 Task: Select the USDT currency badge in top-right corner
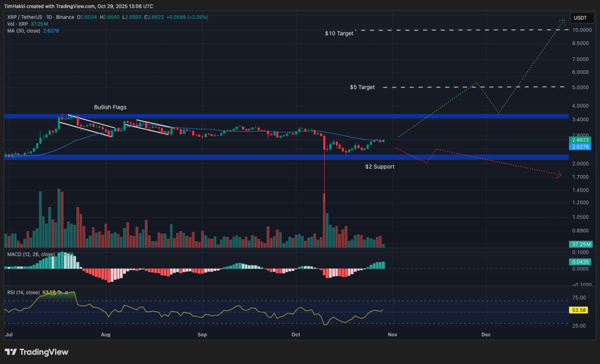[582, 18]
